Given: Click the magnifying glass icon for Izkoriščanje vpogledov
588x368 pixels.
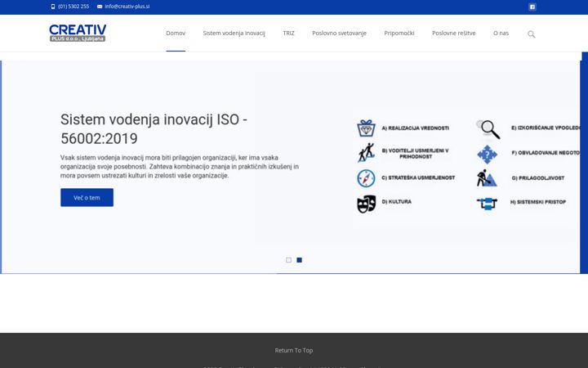Looking at the screenshot, I should tap(488, 129).
